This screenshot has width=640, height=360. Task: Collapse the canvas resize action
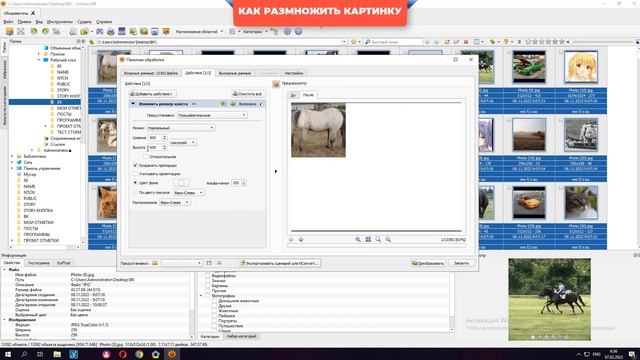coord(133,104)
